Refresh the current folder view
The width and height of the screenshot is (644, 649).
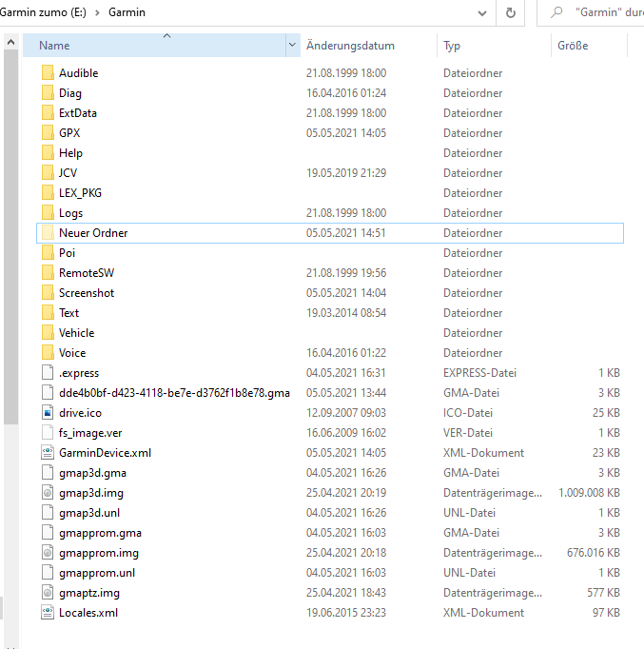click(511, 13)
